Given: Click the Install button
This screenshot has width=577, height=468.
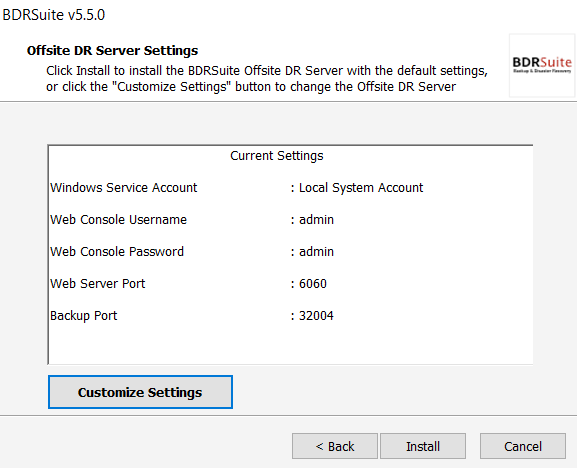Looking at the screenshot, I should click(x=423, y=446).
